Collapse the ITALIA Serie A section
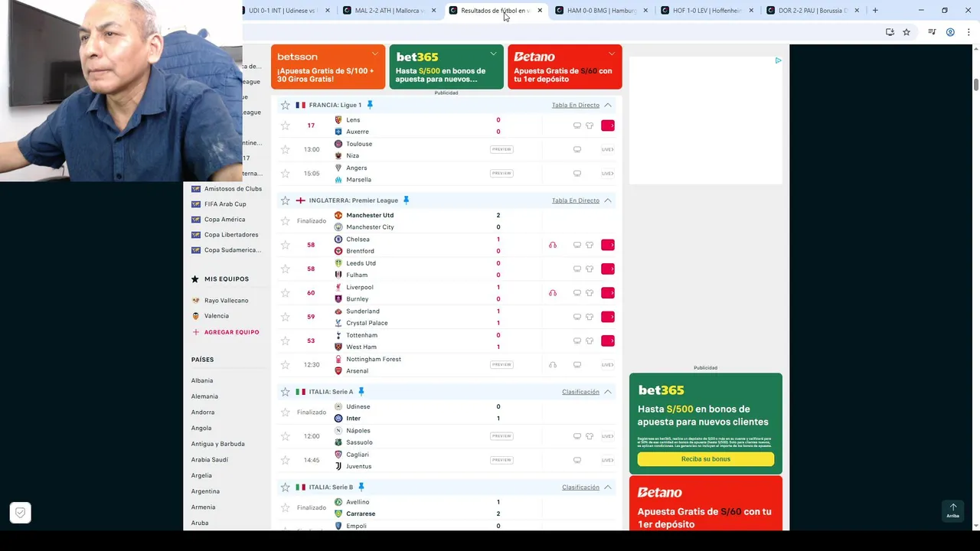This screenshot has width=980, height=551. pos(608,392)
